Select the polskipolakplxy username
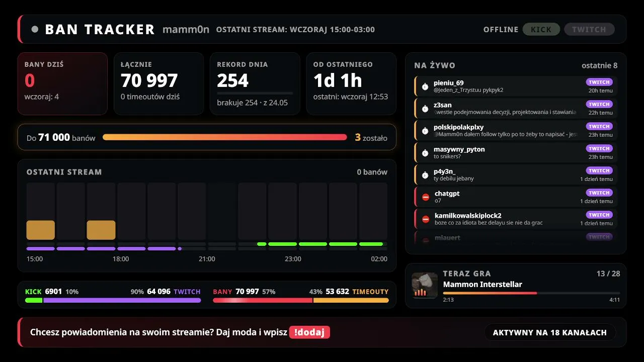 pos(459,127)
